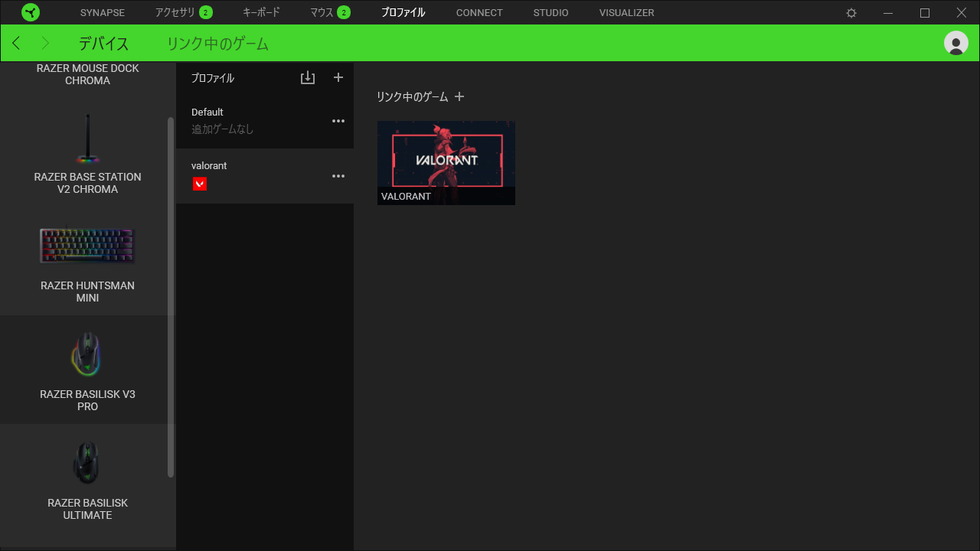Viewport: 980px width, 551px height.
Task: Open Default profile more options menu
Action: point(338,121)
